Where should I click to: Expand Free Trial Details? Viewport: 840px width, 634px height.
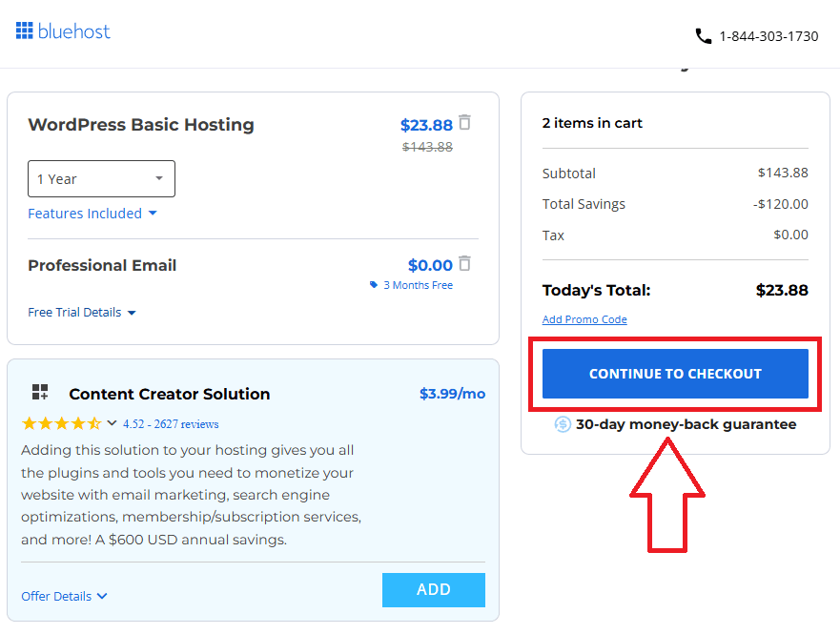click(82, 312)
